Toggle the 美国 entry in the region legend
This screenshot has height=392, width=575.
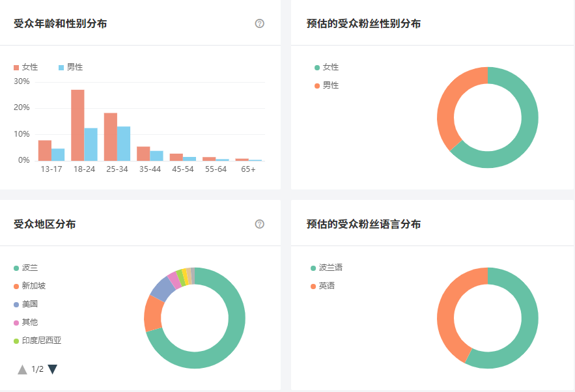(x=16, y=304)
